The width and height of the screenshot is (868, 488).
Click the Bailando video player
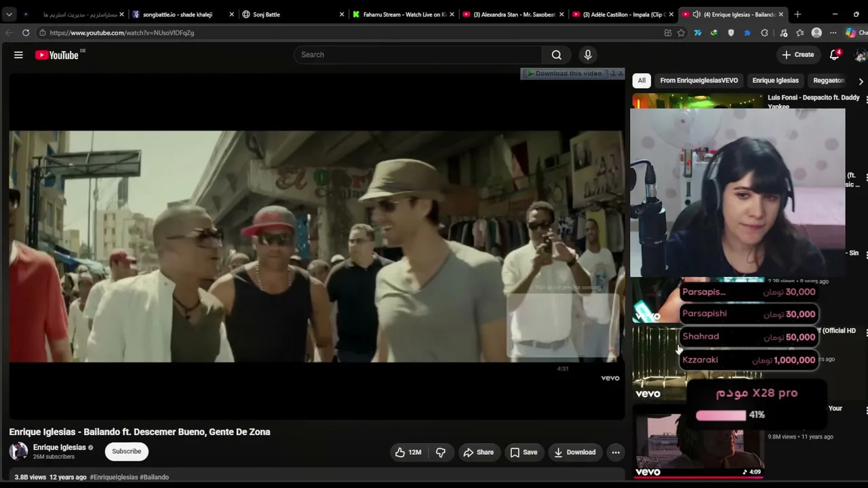pos(316,245)
